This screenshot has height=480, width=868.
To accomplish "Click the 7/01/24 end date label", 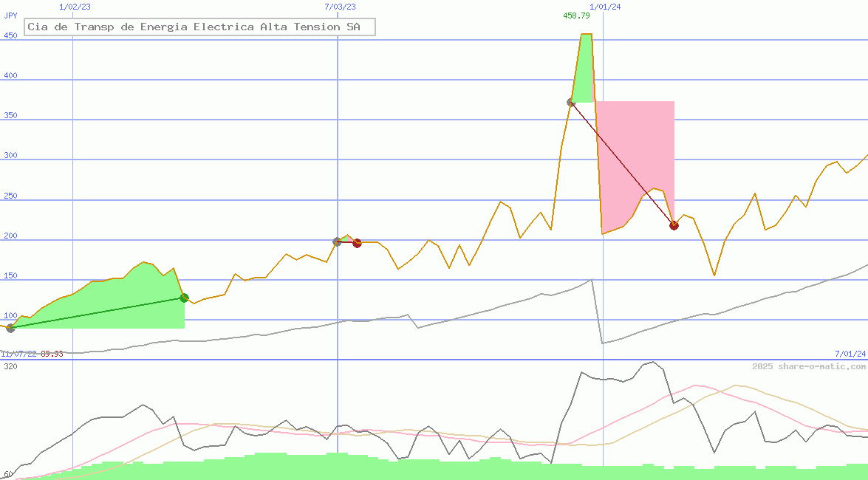I will point(850,354).
